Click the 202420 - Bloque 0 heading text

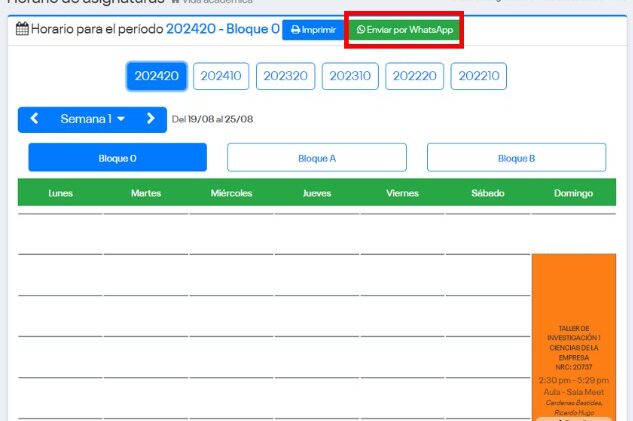223,29
